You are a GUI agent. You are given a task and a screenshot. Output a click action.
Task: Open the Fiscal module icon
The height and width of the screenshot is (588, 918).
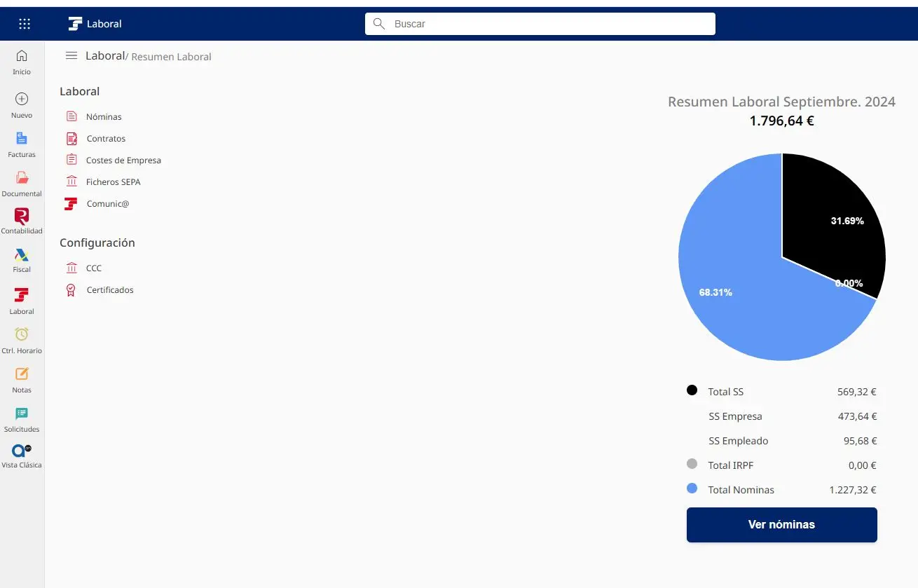click(22, 255)
